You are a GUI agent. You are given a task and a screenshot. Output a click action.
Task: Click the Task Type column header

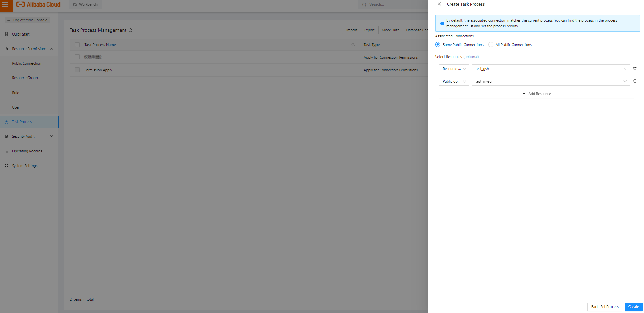371,45
